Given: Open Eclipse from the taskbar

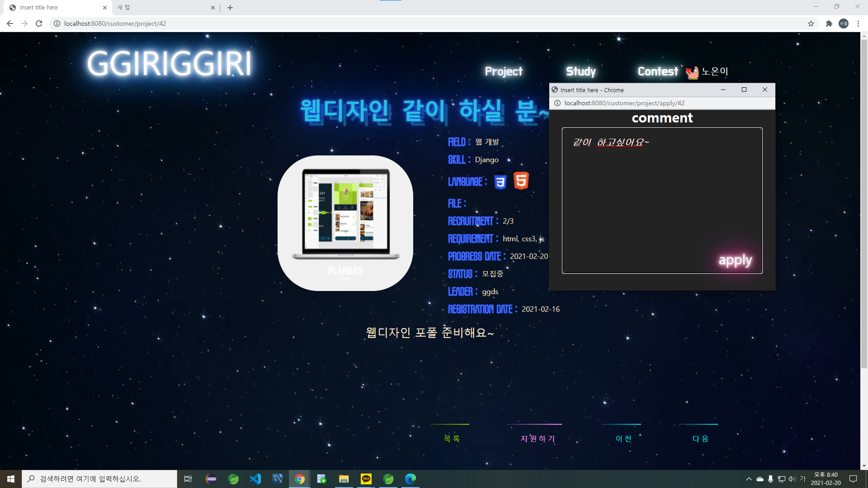Looking at the screenshot, I should tap(211, 479).
